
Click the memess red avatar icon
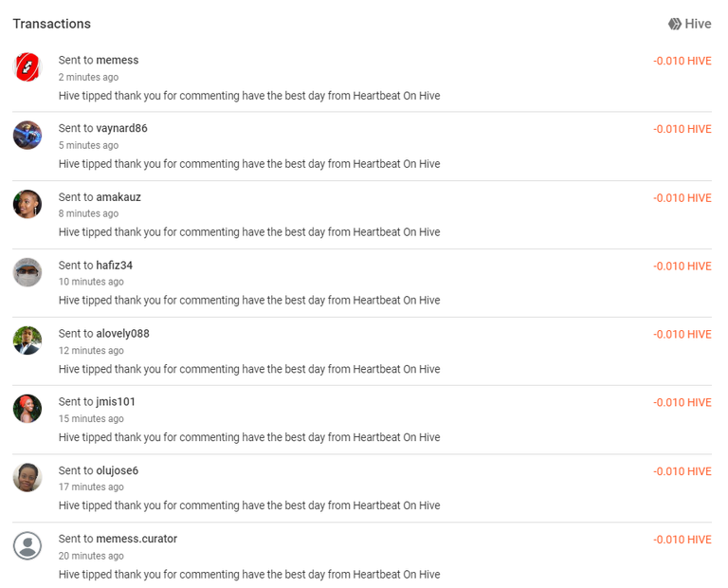27,67
